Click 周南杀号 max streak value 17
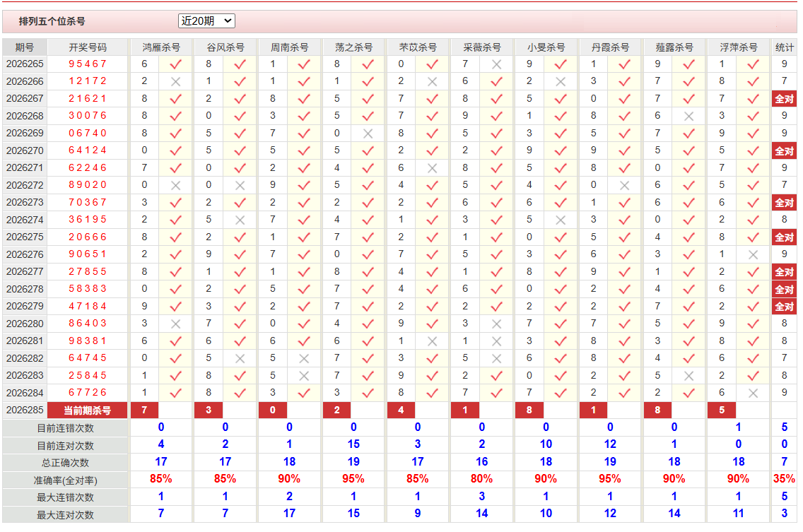Screen dimensions: 803x532 (289, 514)
